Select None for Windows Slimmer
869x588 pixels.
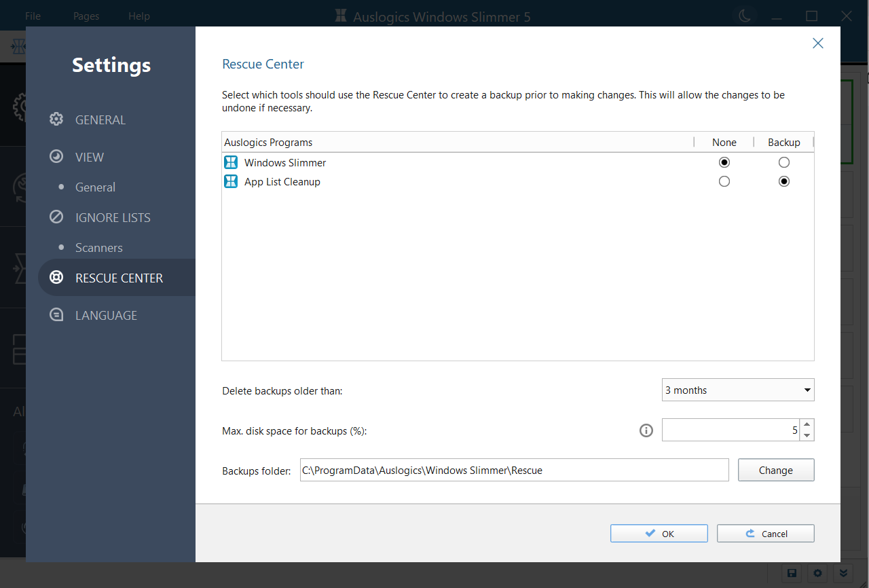[724, 162]
